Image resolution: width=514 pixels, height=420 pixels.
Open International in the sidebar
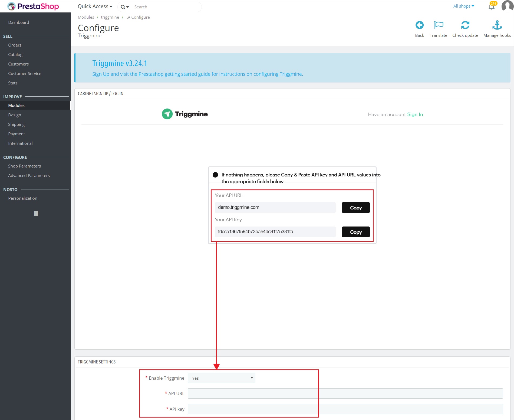[20, 143]
